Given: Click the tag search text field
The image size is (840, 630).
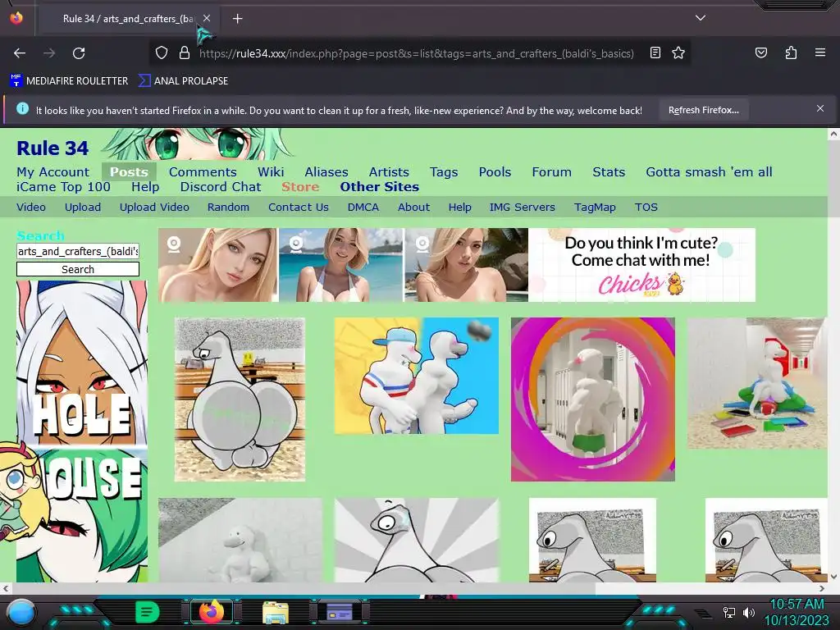Looking at the screenshot, I should tap(78, 251).
